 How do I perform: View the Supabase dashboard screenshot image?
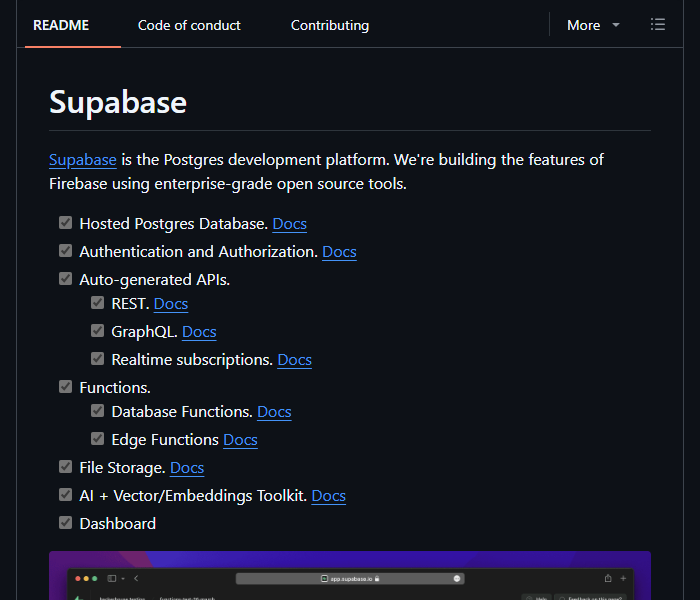pos(350,575)
